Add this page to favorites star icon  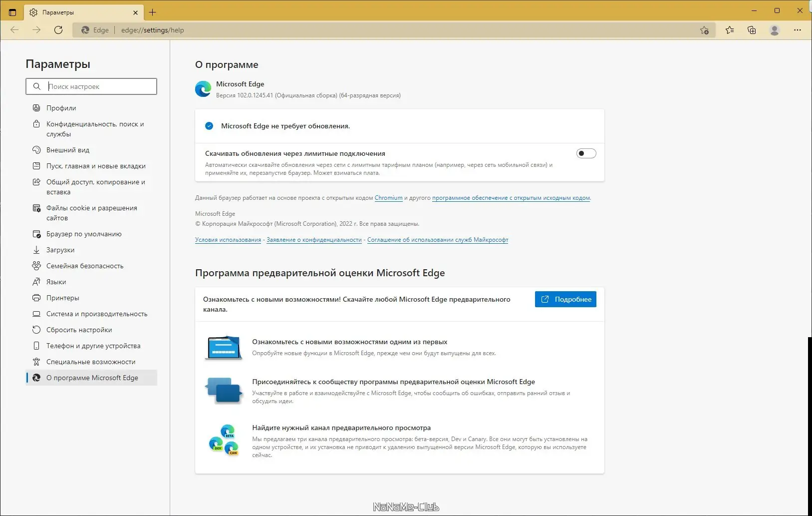pos(704,30)
